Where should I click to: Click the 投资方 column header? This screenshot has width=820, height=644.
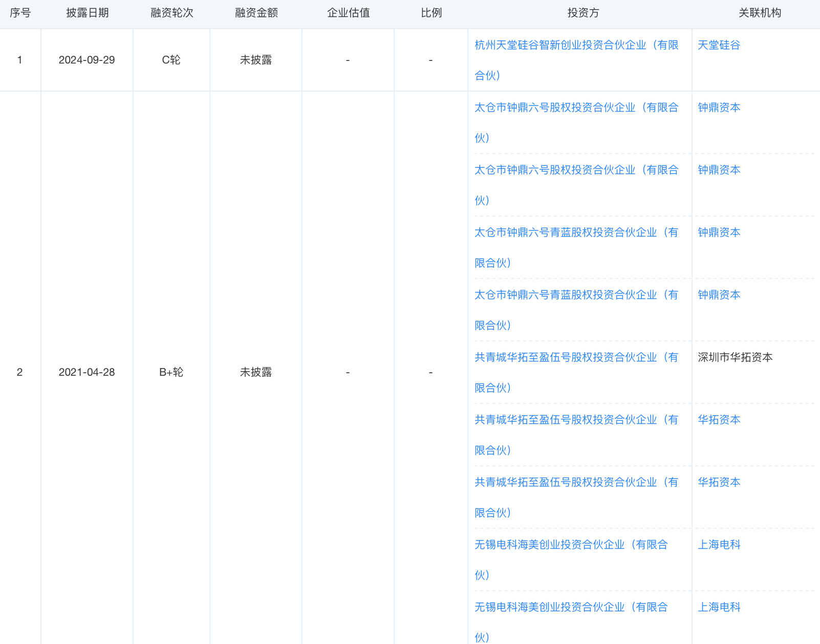[x=583, y=13]
